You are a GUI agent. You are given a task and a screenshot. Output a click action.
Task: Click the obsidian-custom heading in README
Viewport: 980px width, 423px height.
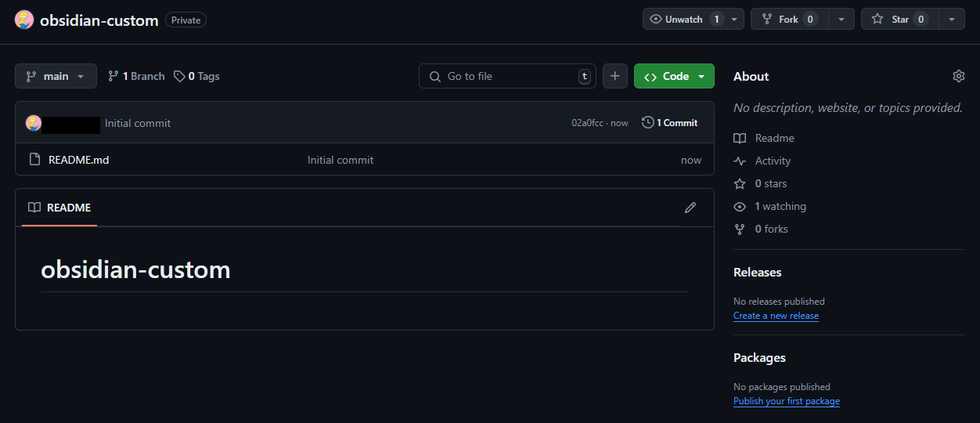click(135, 270)
